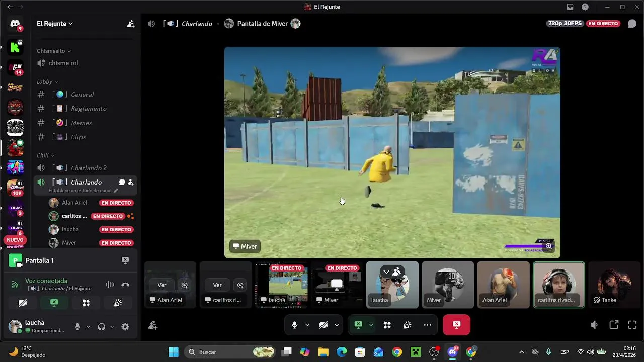644x362 pixels.
Task: Open chat icon on Charlando channel row
Action: pyautogui.click(x=122, y=182)
